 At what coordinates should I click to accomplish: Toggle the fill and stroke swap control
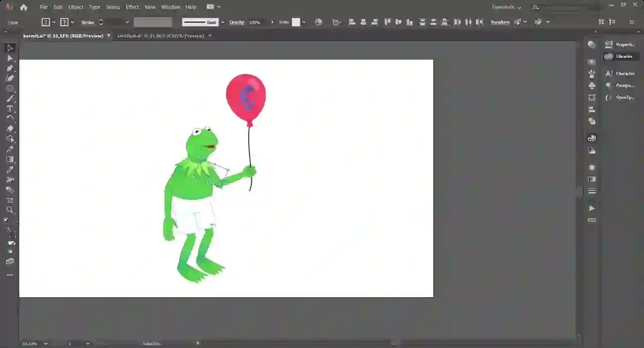coord(14,234)
